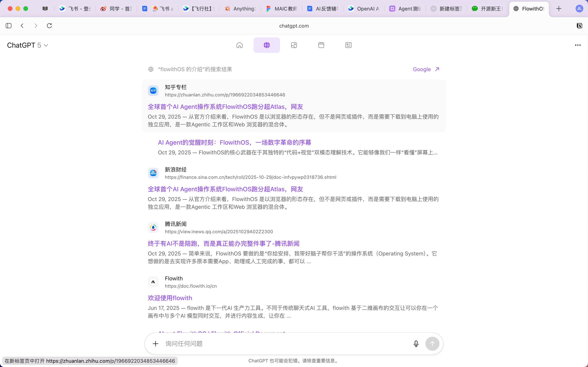Open the JL profile avatar

(579, 9)
